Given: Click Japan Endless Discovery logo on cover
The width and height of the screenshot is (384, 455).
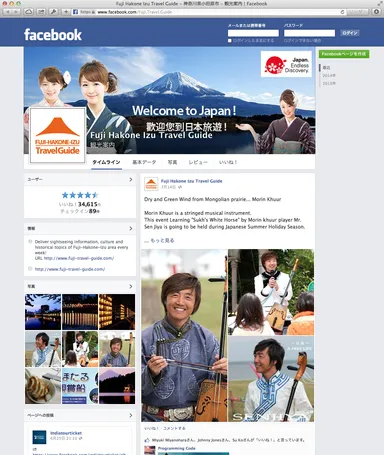Looking at the screenshot, I should [x=286, y=64].
